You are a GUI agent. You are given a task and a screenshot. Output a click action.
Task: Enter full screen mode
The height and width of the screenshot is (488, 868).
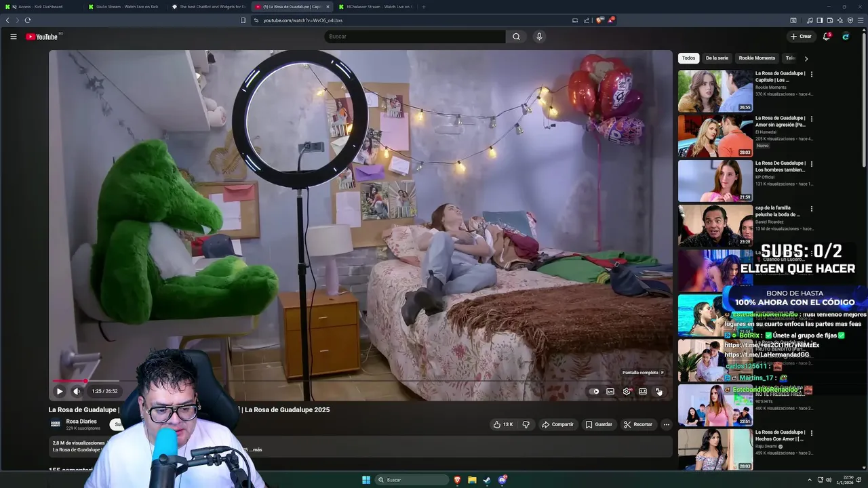[x=658, y=391]
